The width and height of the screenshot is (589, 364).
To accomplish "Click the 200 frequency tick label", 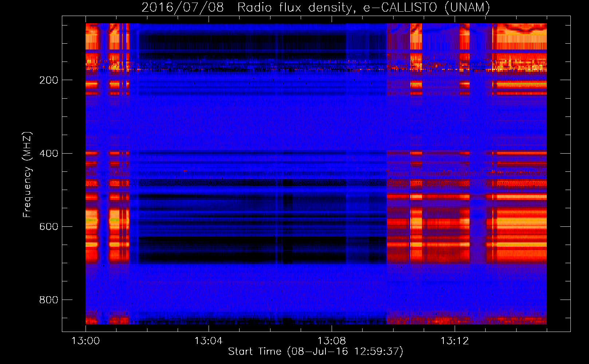I will pyautogui.click(x=49, y=80).
